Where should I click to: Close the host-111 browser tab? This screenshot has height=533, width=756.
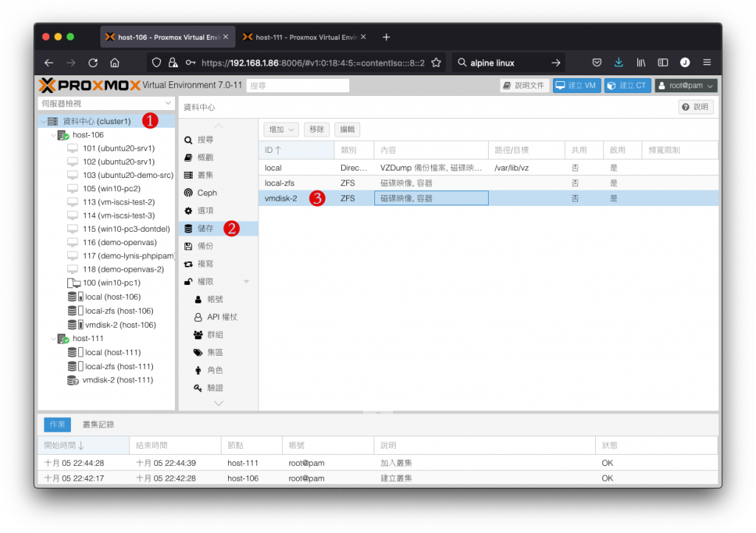363,37
